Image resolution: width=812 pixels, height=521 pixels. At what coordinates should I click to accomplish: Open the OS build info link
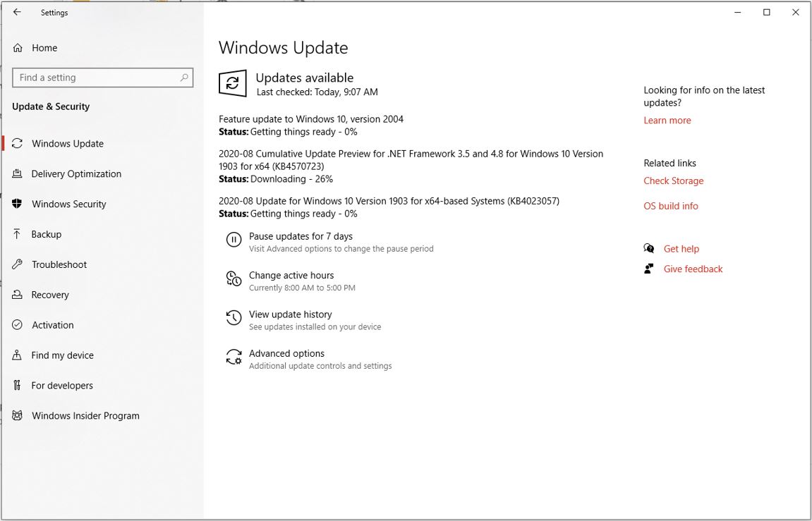point(671,206)
